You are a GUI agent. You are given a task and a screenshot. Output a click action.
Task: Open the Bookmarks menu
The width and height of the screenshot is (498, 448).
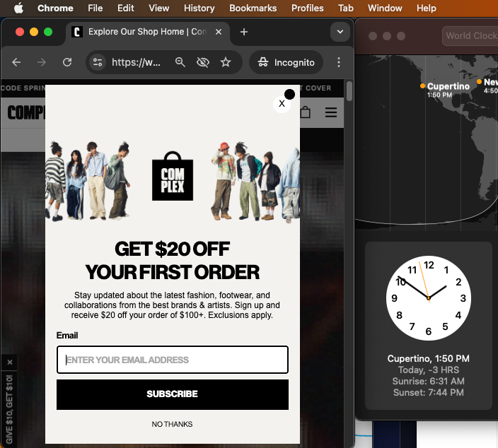(253, 8)
